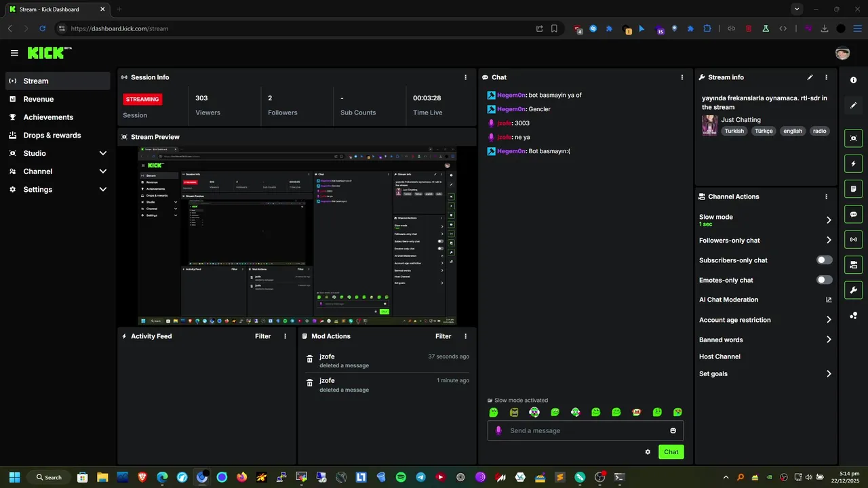Viewport: 868px width, 488px height.
Task: Toggle the Channel Actions widget icon
Action: 853,264
